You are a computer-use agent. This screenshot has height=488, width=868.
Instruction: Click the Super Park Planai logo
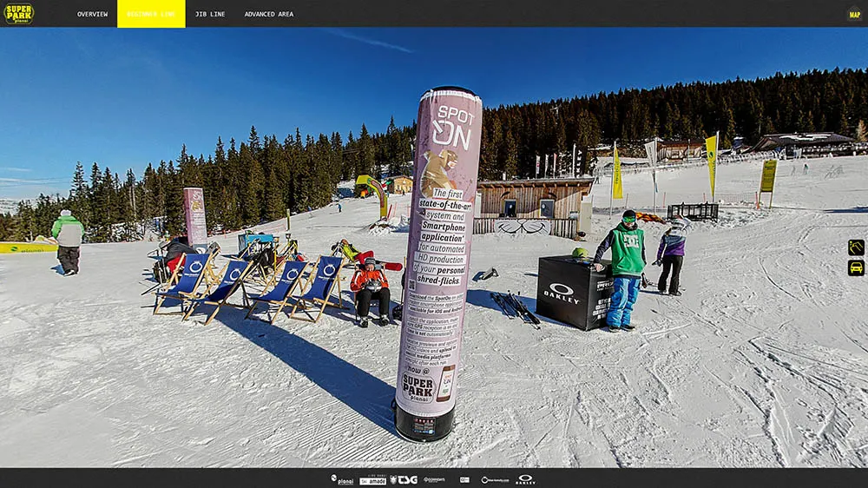tap(19, 13)
